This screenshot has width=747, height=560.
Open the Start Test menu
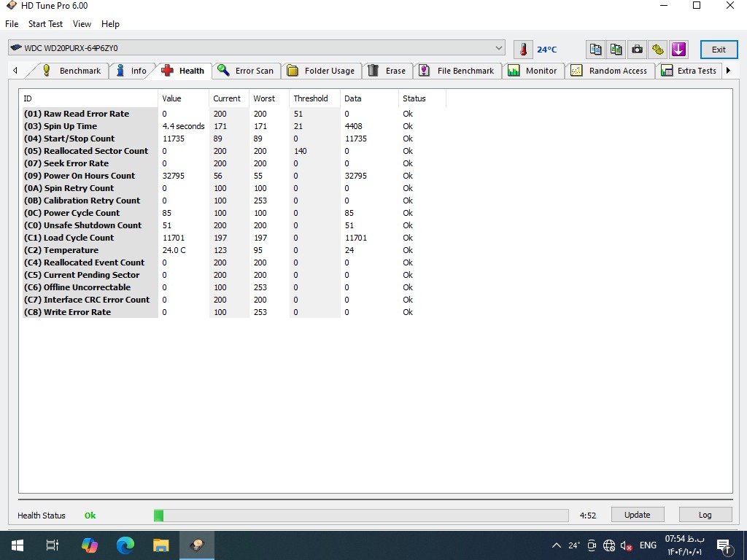pos(45,24)
